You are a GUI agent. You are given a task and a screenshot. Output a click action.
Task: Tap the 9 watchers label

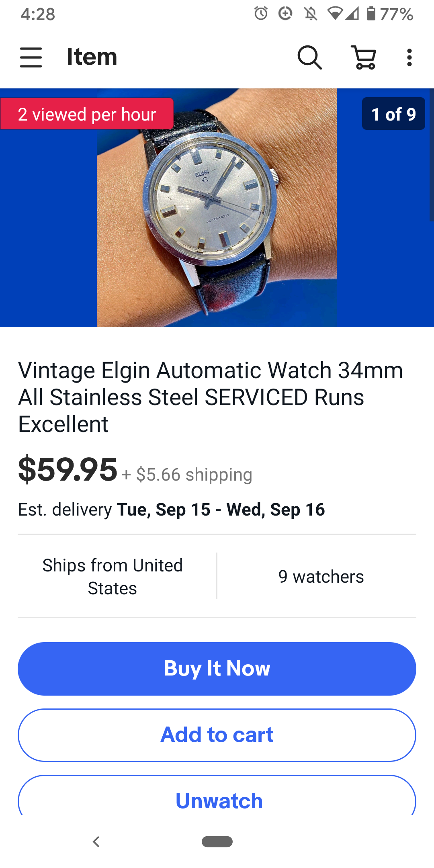tap(321, 577)
